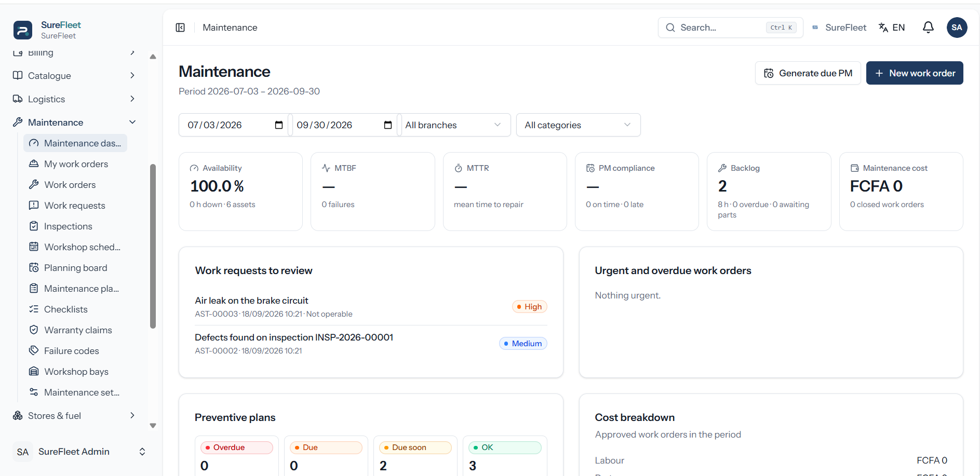Click the sidebar scrollbar thumb
Screen dimensions: 980x476
tap(153, 247)
